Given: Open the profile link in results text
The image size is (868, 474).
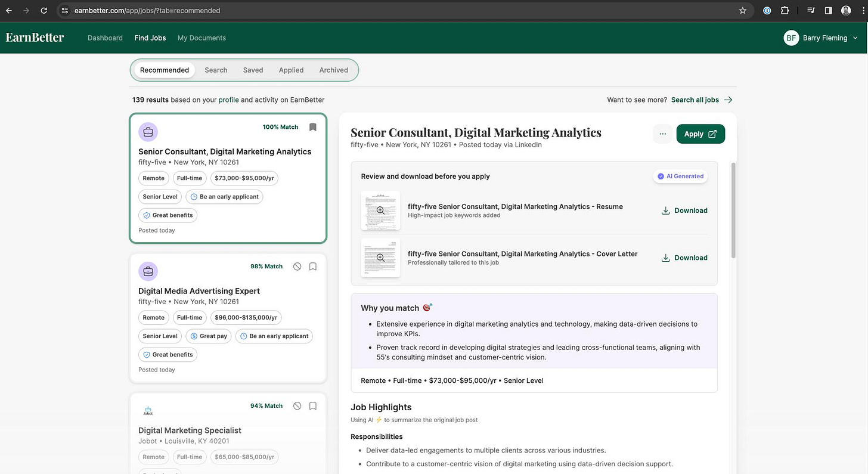Looking at the screenshot, I should (228, 100).
